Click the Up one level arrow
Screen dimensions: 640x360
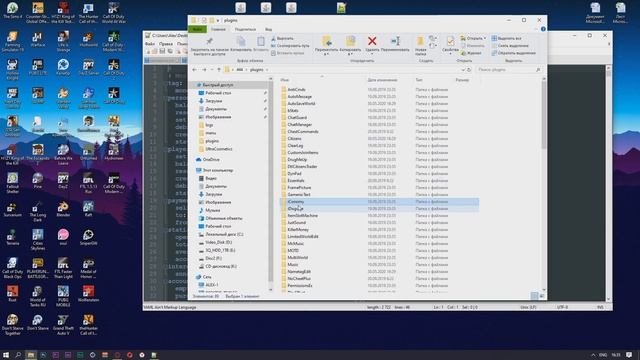(219, 70)
